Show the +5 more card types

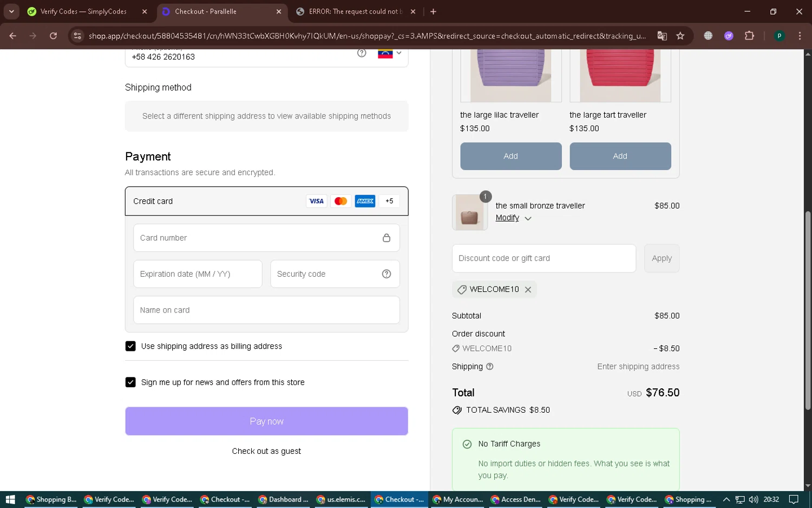(389, 201)
